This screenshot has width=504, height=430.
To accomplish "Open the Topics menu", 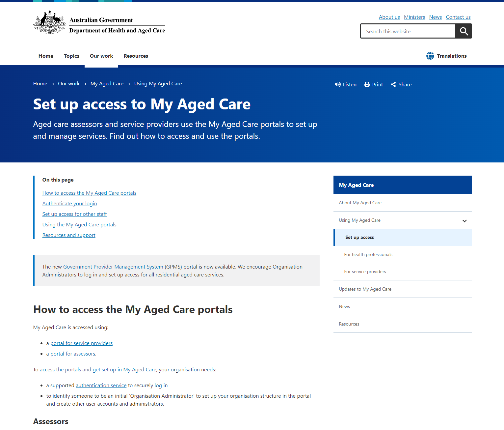I will pos(71,56).
